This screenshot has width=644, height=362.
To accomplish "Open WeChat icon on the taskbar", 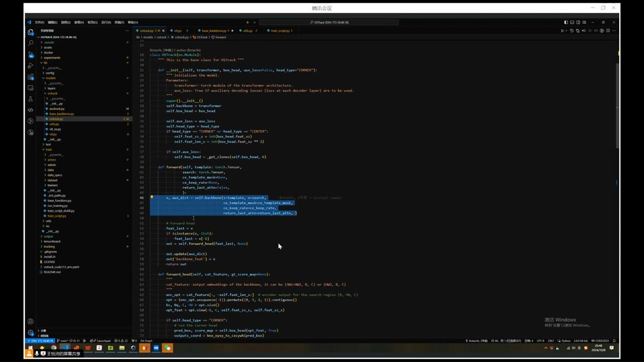I will tap(167, 348).
